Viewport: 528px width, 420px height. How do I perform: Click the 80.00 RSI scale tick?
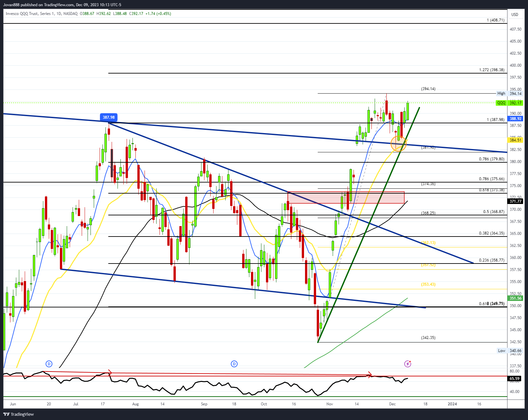(x=514, y=371)
